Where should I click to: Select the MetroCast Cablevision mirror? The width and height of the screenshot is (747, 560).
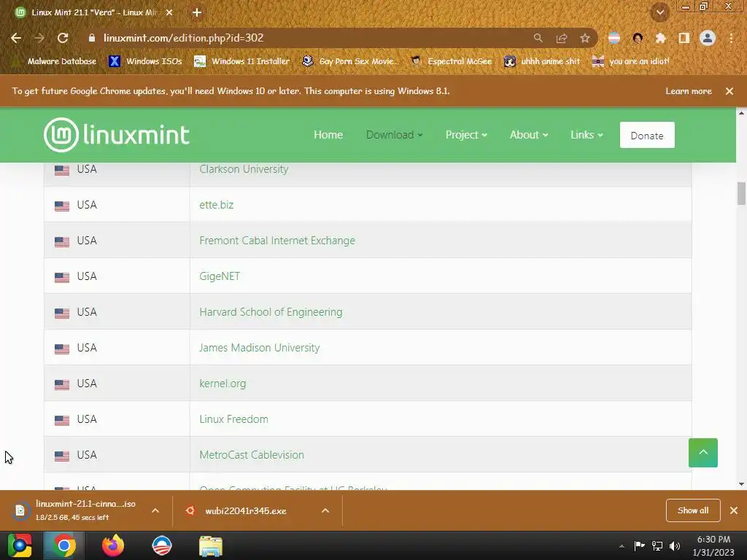click(252, 455)
